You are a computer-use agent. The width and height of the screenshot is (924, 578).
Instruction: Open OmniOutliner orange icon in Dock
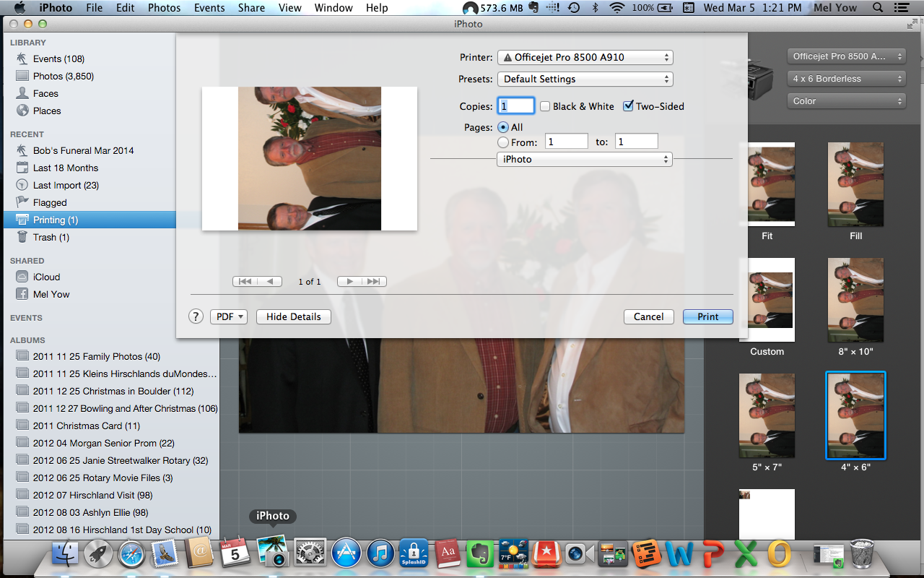click(x=648, y=555)
